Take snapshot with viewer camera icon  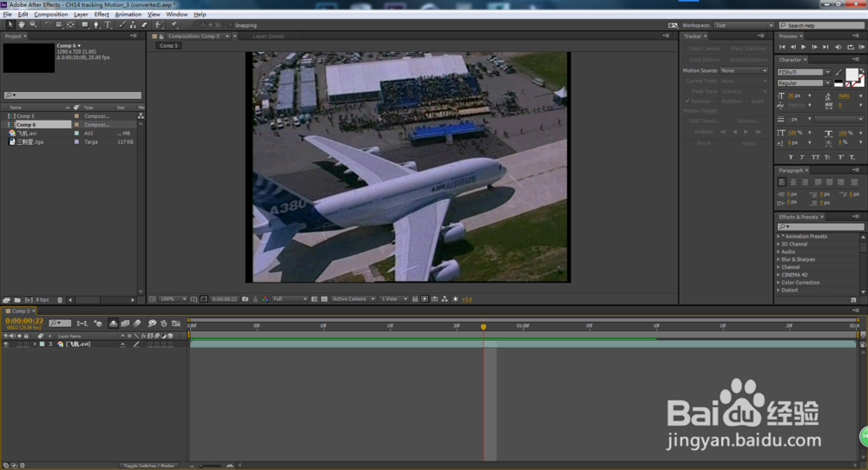coord(246,299)
